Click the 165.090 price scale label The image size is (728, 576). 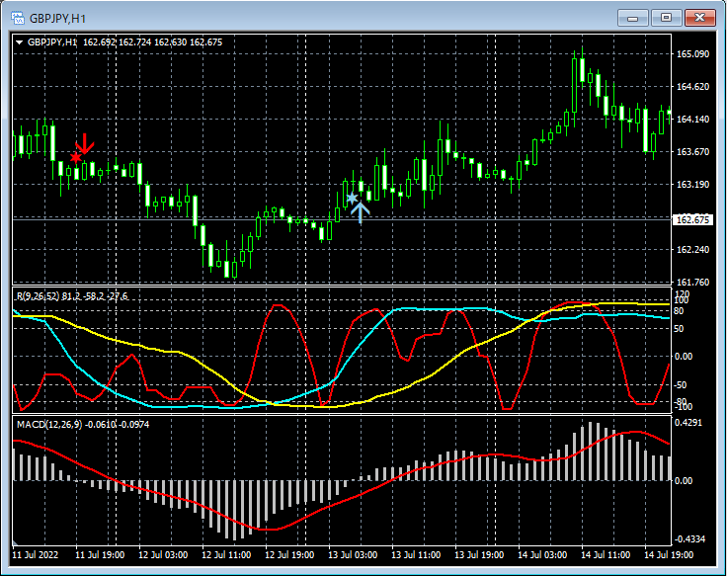(693, 54)
